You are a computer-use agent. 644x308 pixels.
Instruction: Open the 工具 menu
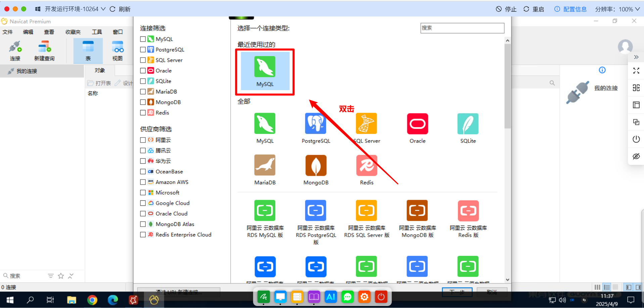pos(97,32)
